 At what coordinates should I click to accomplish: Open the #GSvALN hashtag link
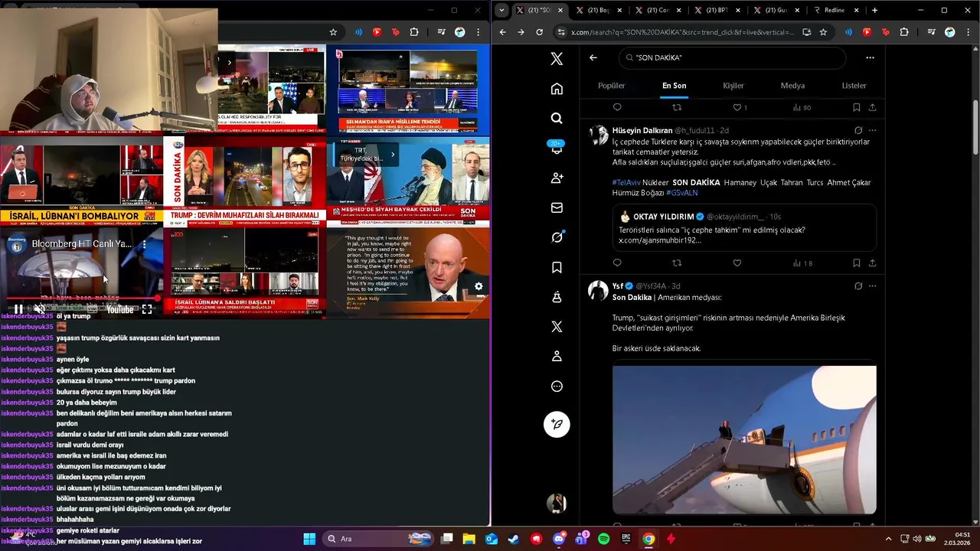(x=681, y=193)
